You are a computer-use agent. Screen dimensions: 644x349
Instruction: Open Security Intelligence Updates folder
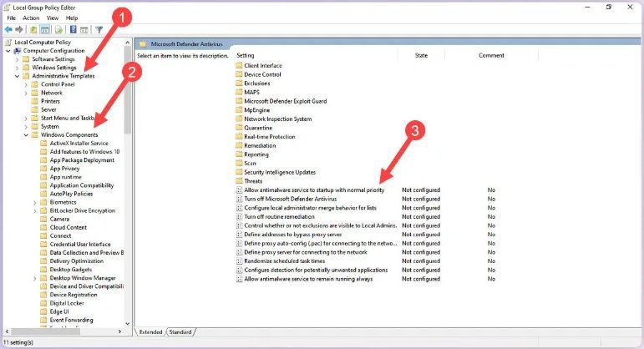click(280, 172)
